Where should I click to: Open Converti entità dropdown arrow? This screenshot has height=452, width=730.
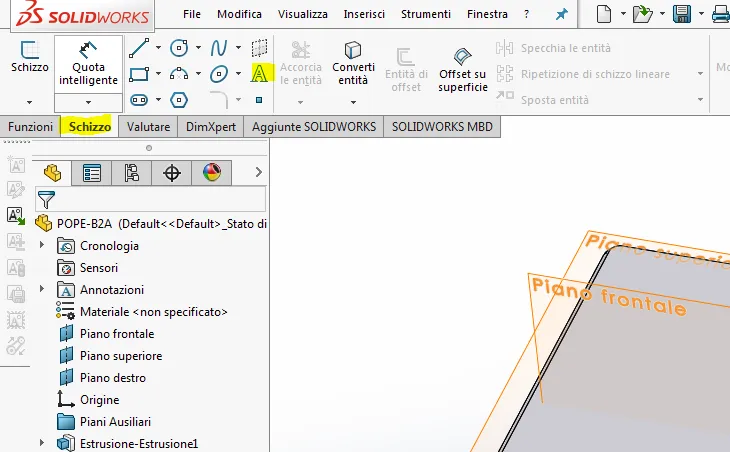pos(353,102)
